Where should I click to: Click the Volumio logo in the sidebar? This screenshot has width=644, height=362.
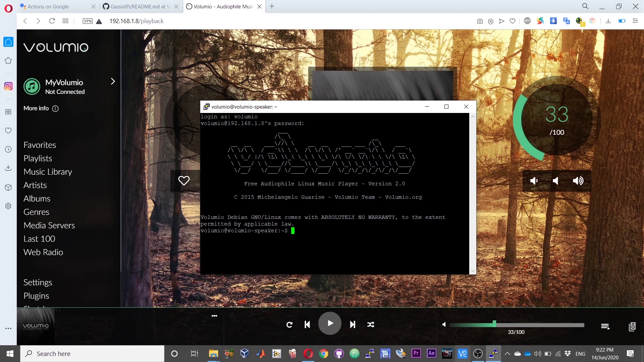(x=56, y=47)
